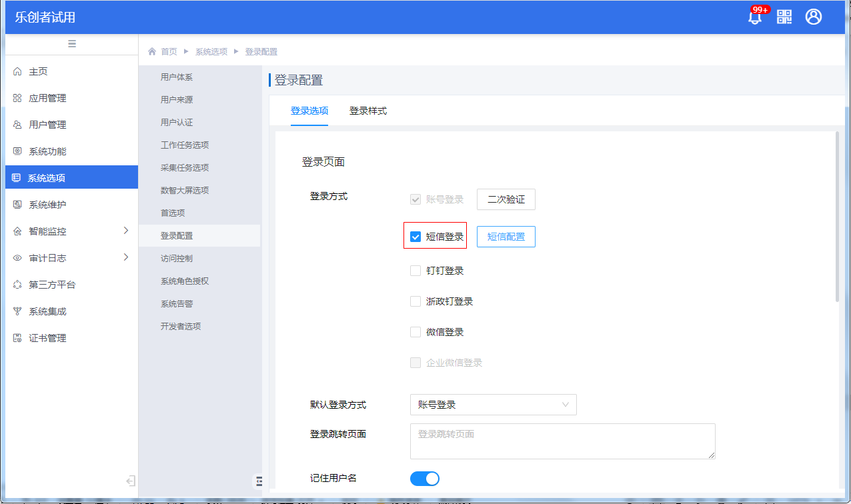Uncheck the 短信登录 checkbox
This screenshot has width=851, height=504.
click(x=415, y=237)
